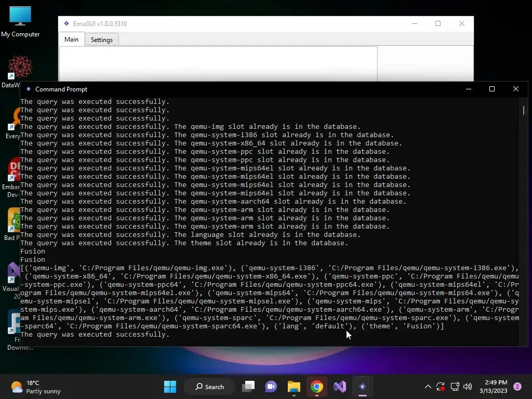Maximize the EmuGUI window
This screenshot has width=532, height=399.
click(x=438, y=23)
